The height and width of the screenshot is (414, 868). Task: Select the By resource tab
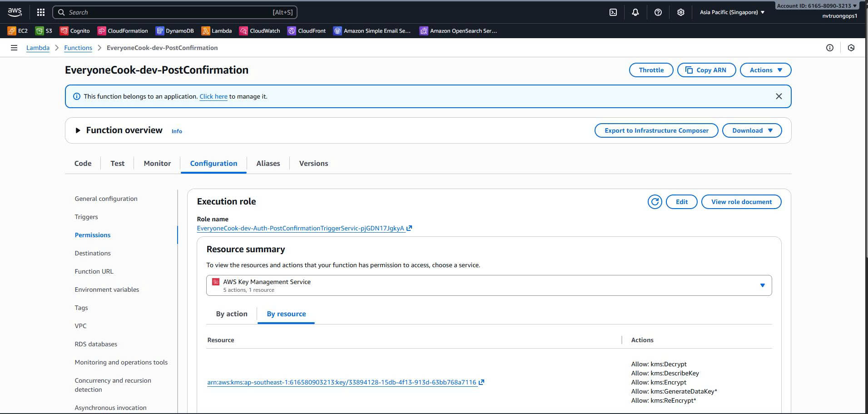pyautogui.click(x=286, y=314)
